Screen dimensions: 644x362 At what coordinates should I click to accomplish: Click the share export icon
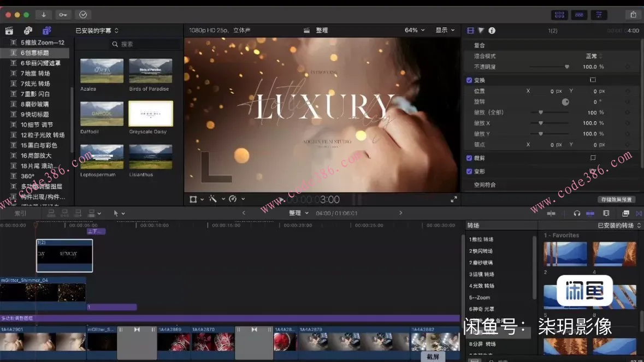pos(633,15)
